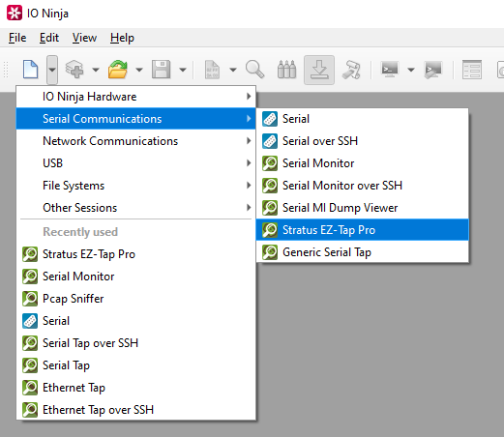Open recently used Serial Tap
Screen dimensions: 504x437
pos(135,365)
